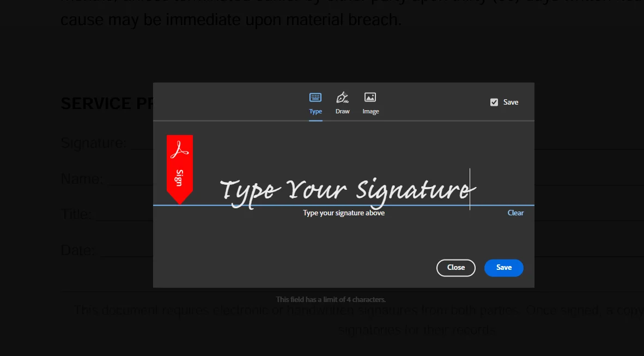Click the 4 characters limit message
644x356 pixels.
pos(331,300)
